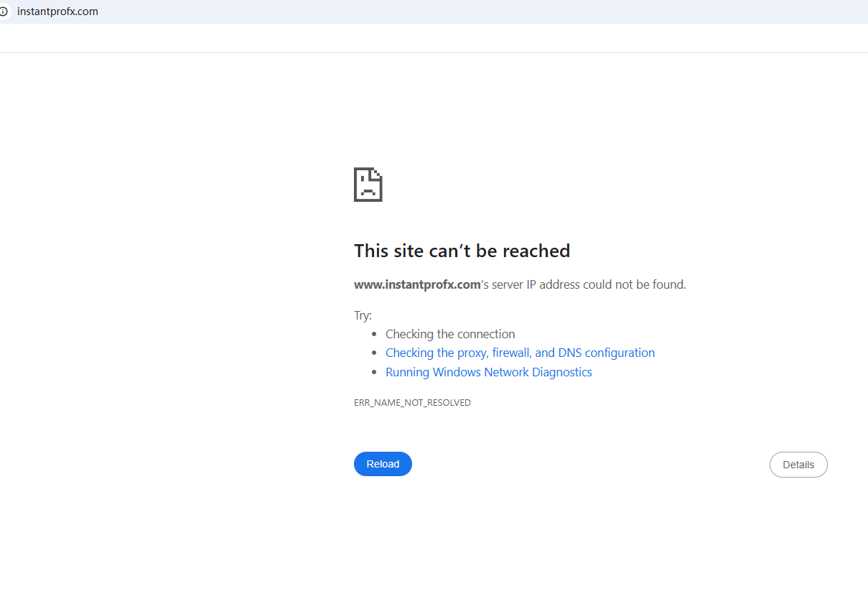Click the "Try:" label
This screenshot has height=604, width=868.
pyautogui.click(x=363, y=315)
